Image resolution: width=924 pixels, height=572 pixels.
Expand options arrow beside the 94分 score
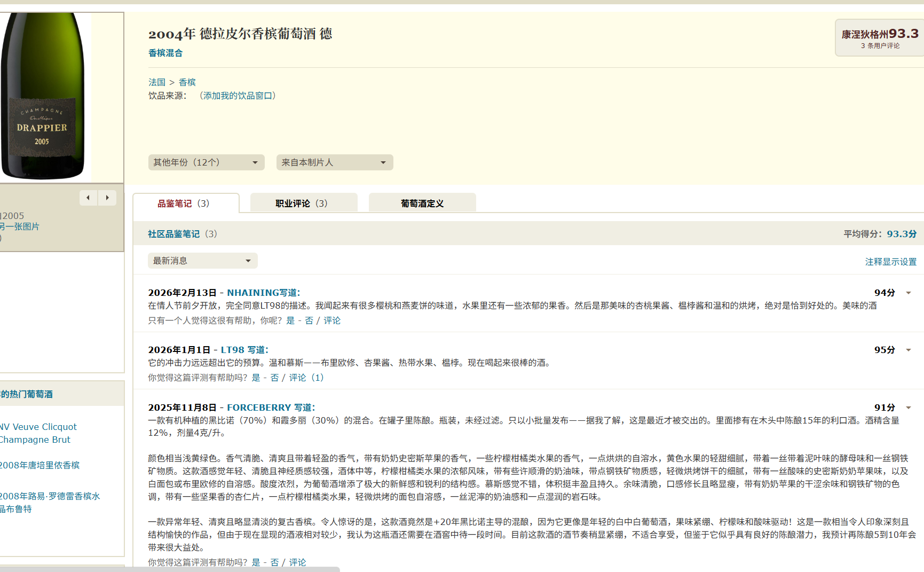tap(908, 293)
